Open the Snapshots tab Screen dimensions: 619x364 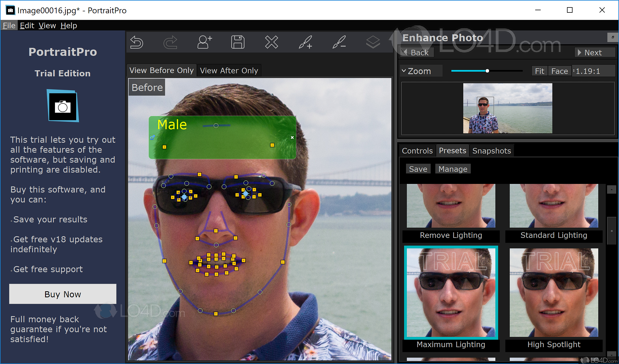[491, 151]
